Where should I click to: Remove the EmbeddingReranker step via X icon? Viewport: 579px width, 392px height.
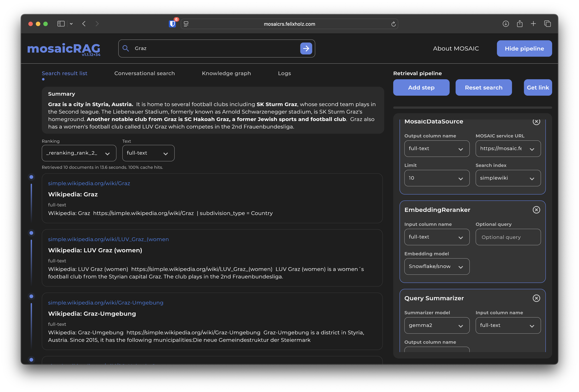(x=536, y=210)
